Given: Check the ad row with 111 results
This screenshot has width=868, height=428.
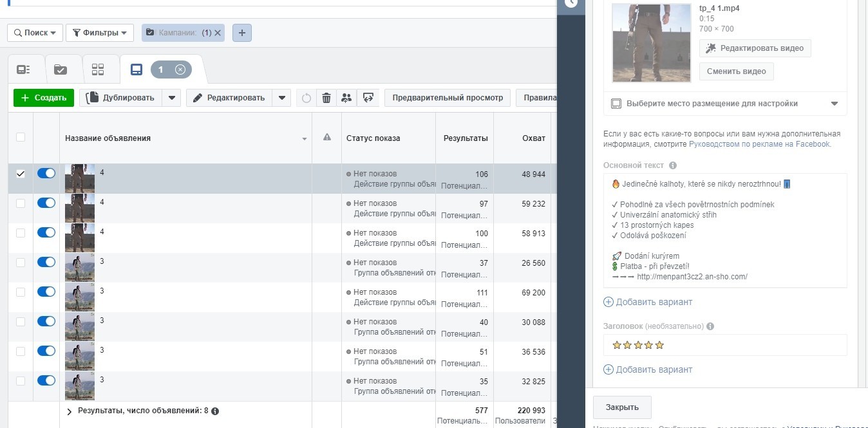Looking at the screenshot, I should pyautogui.click(x=21, y=292).
